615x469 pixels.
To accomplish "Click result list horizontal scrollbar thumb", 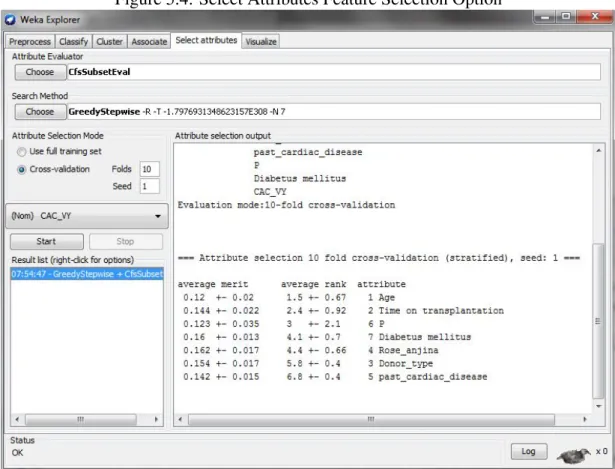I will point(81,419).
